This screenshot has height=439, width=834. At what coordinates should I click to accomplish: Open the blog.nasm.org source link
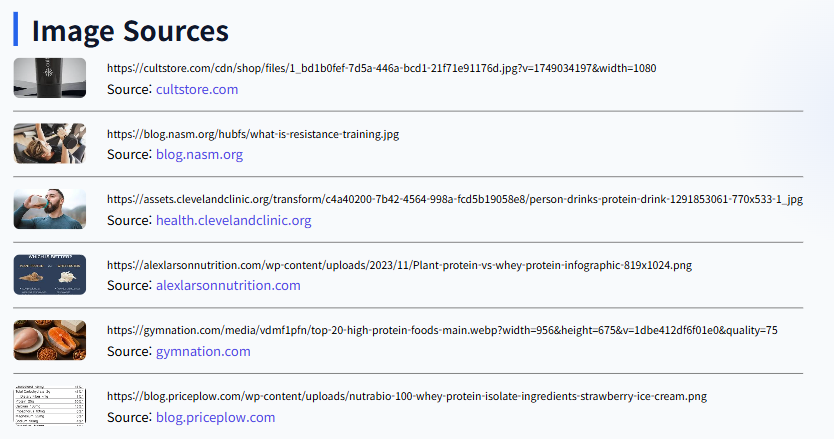click(x=199, y=154)
